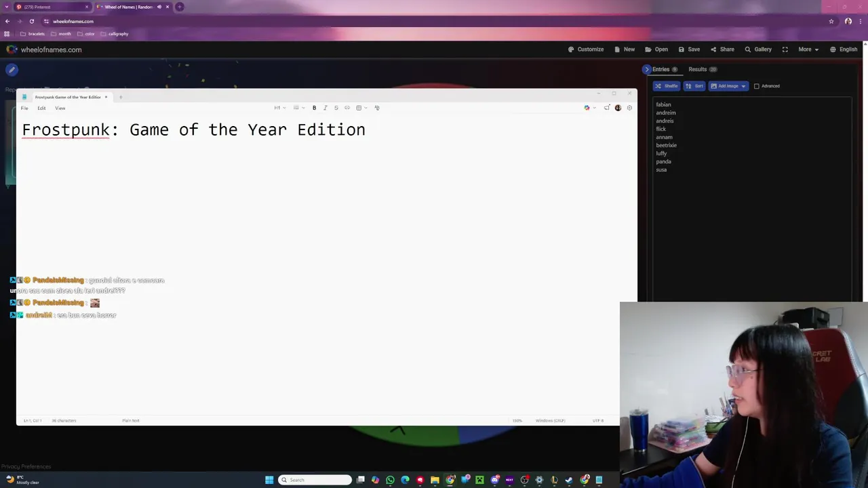Viewport: 868px width, 488px height.
Task: Click Save in wheelofnames header
Action: [x=689, y=49]
